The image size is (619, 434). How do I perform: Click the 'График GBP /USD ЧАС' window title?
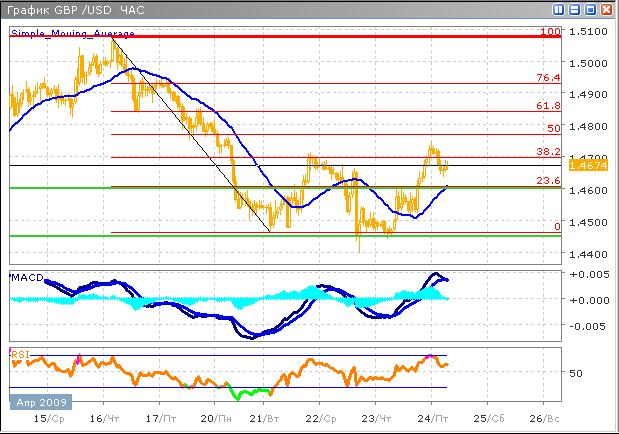coord(76,10)
